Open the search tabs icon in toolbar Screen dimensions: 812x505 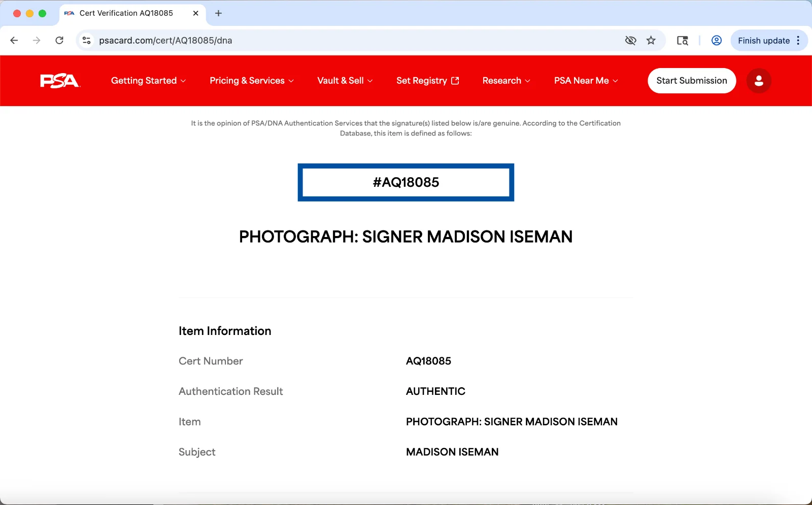coord(683,41)
